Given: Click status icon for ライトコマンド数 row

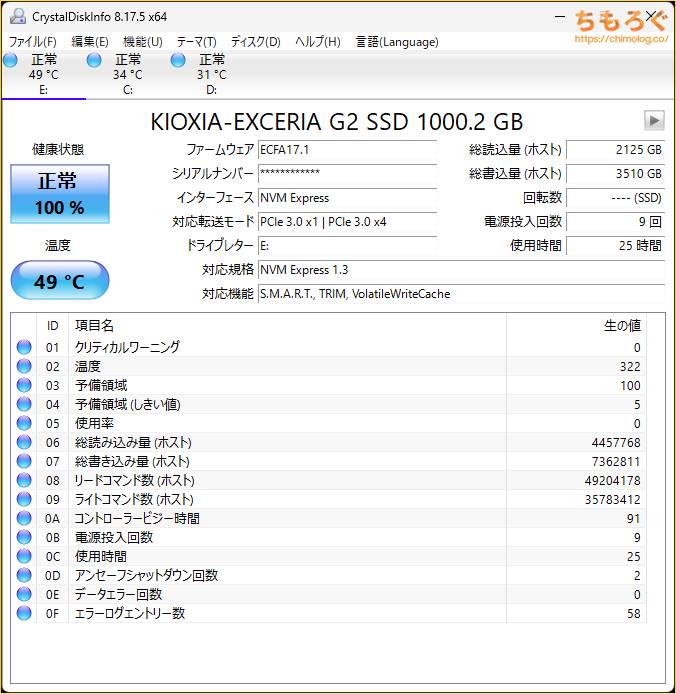Looking at the screenshot, I should pyautogui.click(x=24, y=499).
